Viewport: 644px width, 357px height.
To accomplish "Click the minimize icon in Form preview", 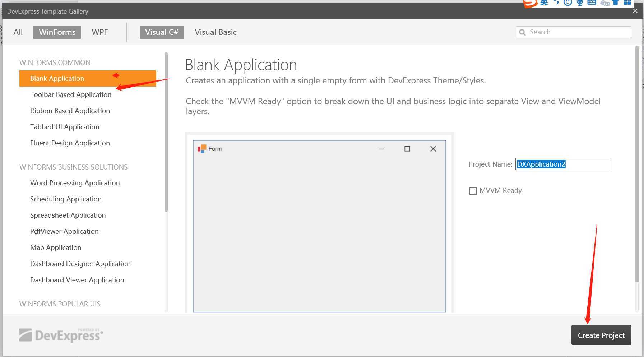I will coord(381,149).
